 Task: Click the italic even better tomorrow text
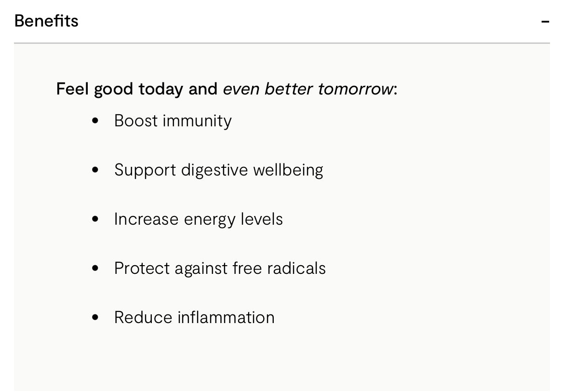pos(308,89)
